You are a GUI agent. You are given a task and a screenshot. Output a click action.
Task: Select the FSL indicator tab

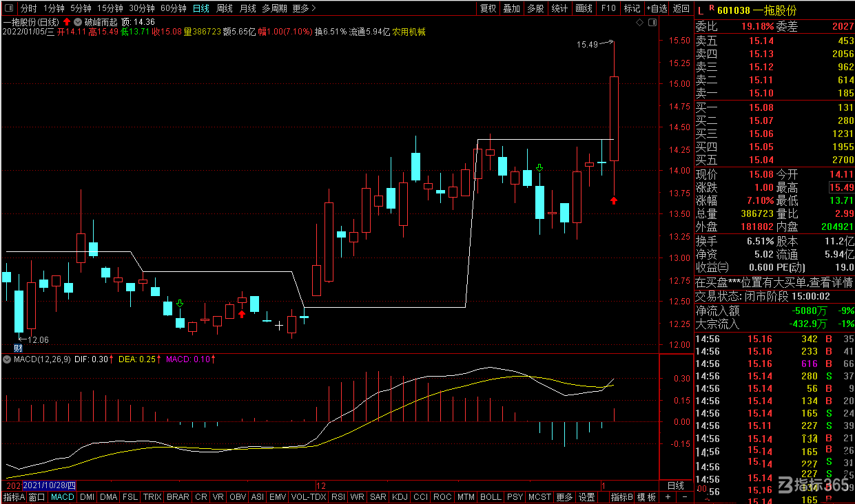[130, 497]
